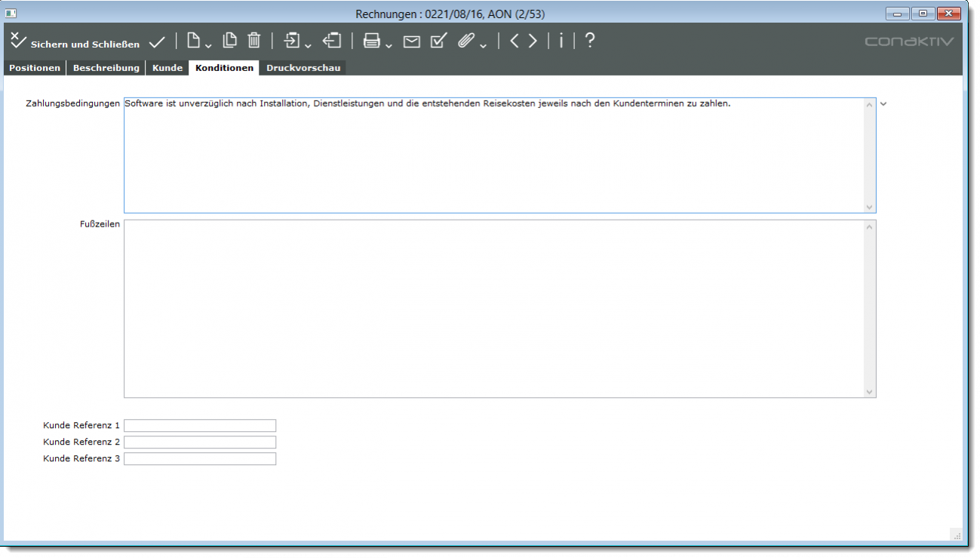Save record with the checkmark icon

(x=157, y=42)
